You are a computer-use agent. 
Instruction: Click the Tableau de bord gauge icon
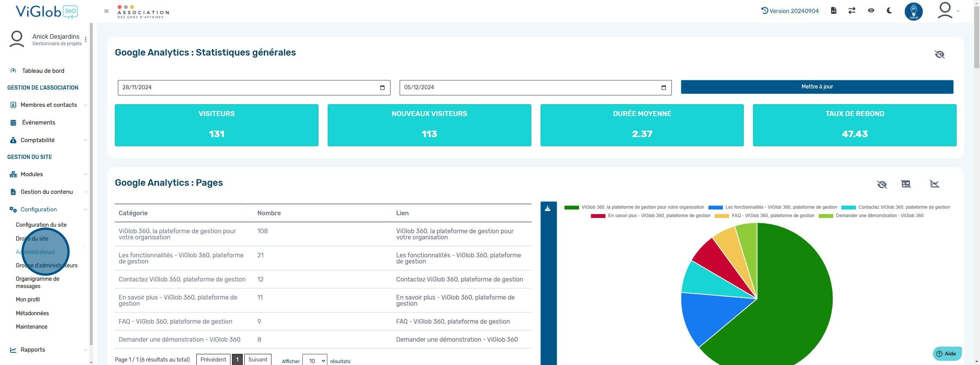tap(13, 71)
